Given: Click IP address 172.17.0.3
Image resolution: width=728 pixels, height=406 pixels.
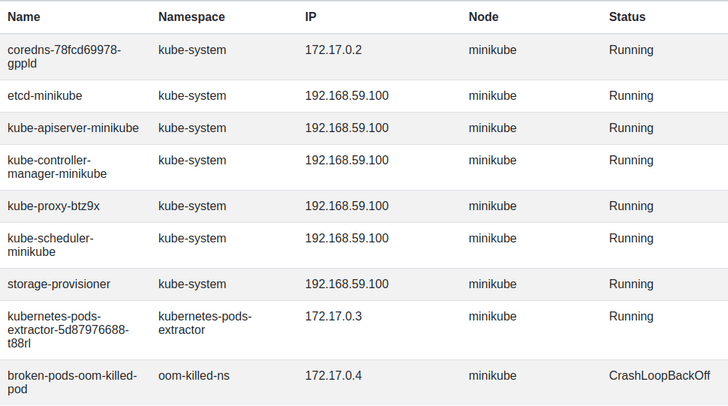Looking at the screenshot, I should click(333, 316).
